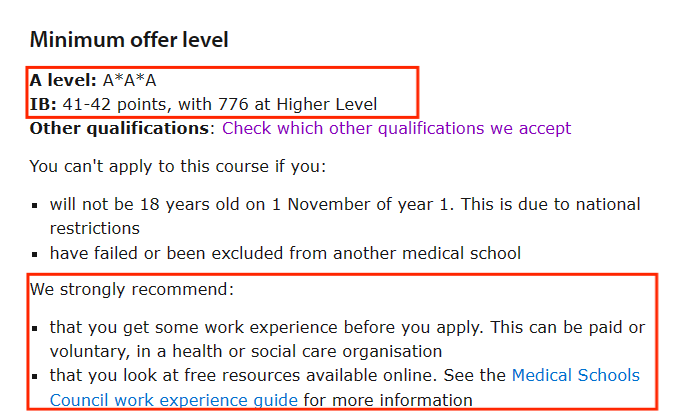Click the bullet about failing another medical school
Image resolution: width=684 pixels, height=411 pixels.
pos(285,253)
